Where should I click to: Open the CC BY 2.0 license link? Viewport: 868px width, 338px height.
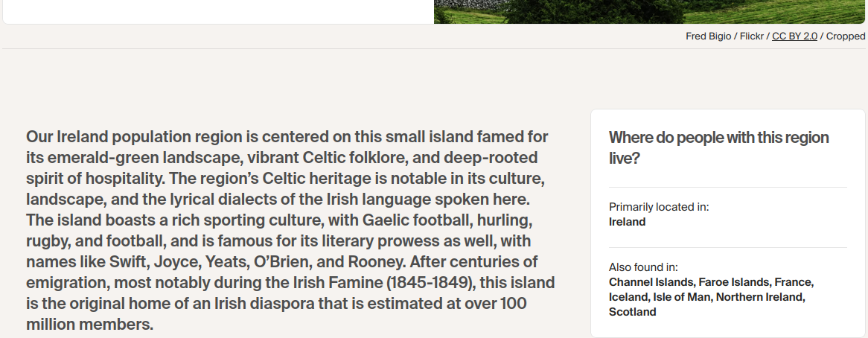pyautogui.click(x=794, y=36)
